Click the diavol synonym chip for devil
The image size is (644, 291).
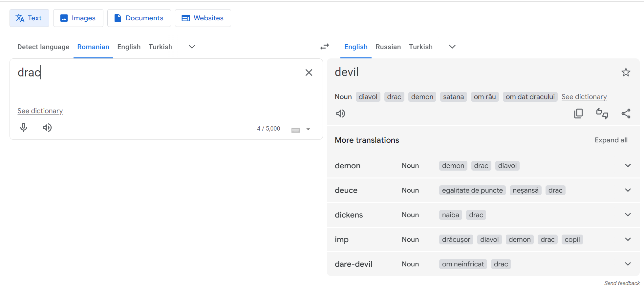pyautogui.click(x=368, y=97)
